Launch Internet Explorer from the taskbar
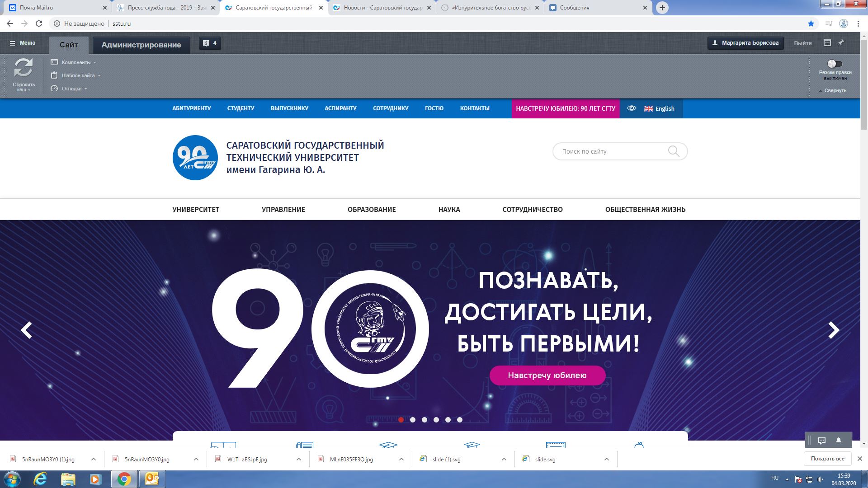This screenshot has width=868, height=488. pos(41,479)
